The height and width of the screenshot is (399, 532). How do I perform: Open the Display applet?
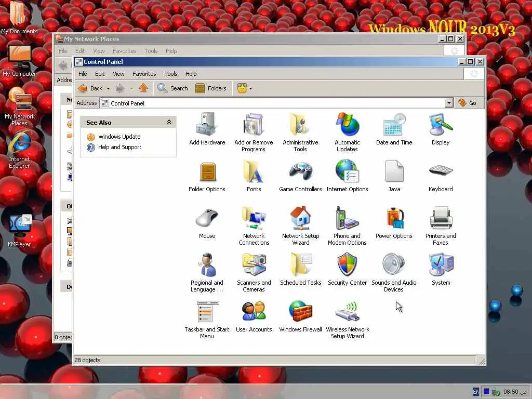click(x=441, y=129)
